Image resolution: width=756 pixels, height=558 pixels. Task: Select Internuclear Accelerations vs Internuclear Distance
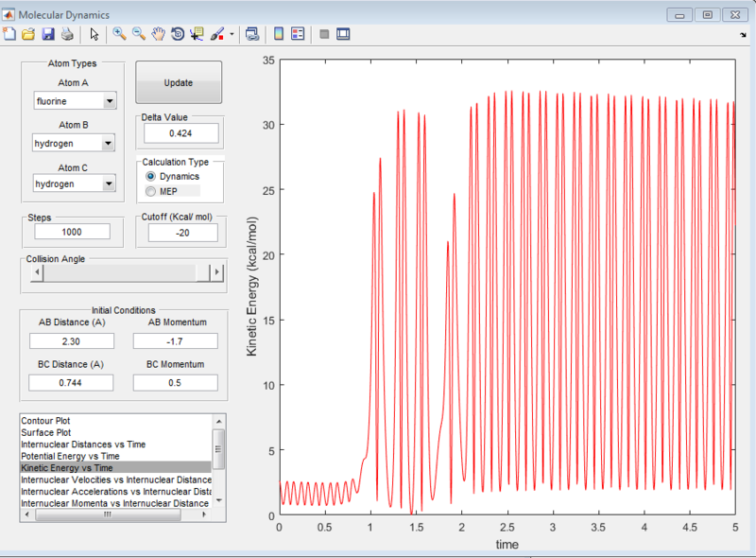pos(115,492)
